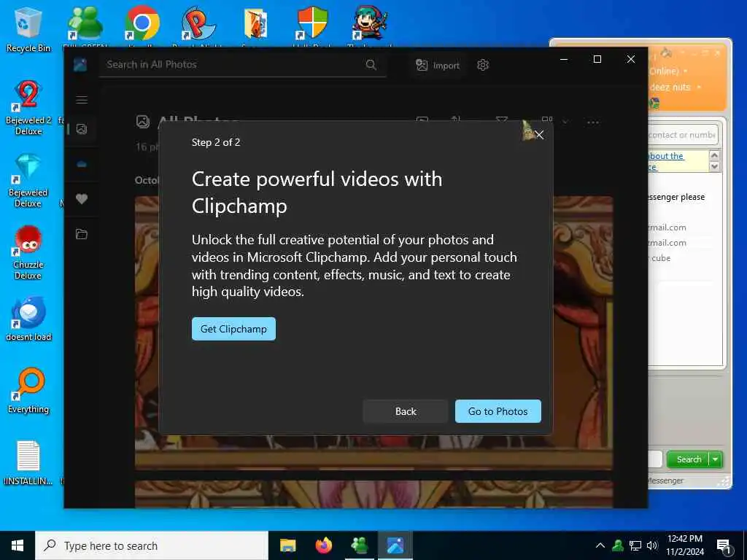Open the Windows shield desktop shortcut
This screenshot has width=747, height=560.
coord(312,23)
